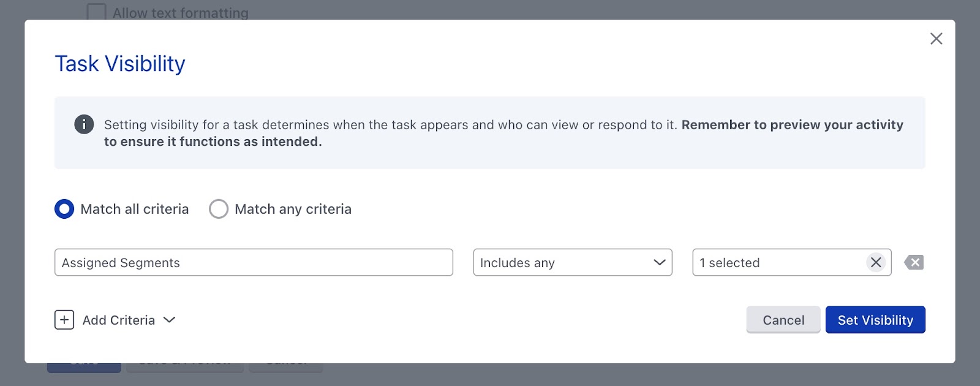Remove the Assigned Segments criteria row
The height and width of the screenshot is (386, 980).
coord(914,262)
